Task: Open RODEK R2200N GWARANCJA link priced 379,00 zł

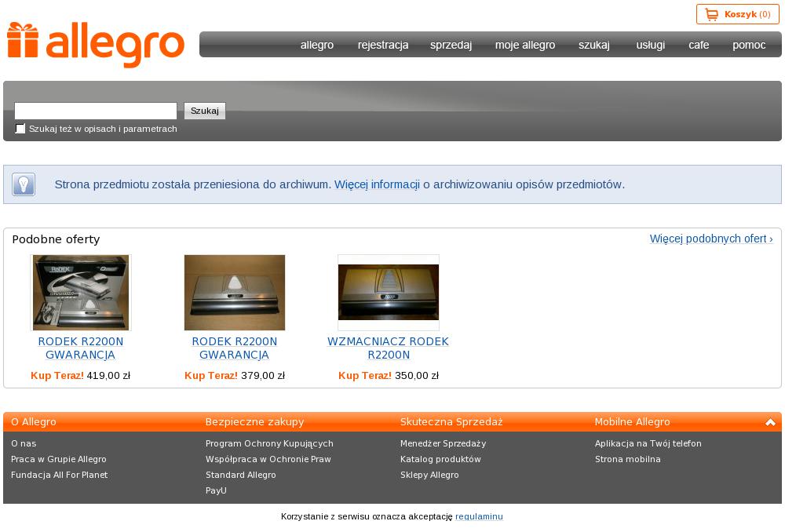Action: 234,348
